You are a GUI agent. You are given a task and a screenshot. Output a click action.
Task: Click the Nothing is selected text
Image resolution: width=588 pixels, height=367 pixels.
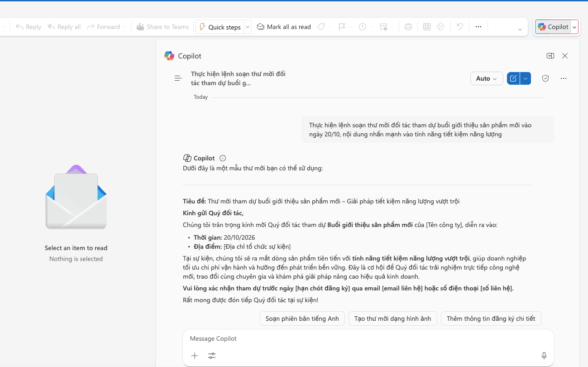point(76,259)
